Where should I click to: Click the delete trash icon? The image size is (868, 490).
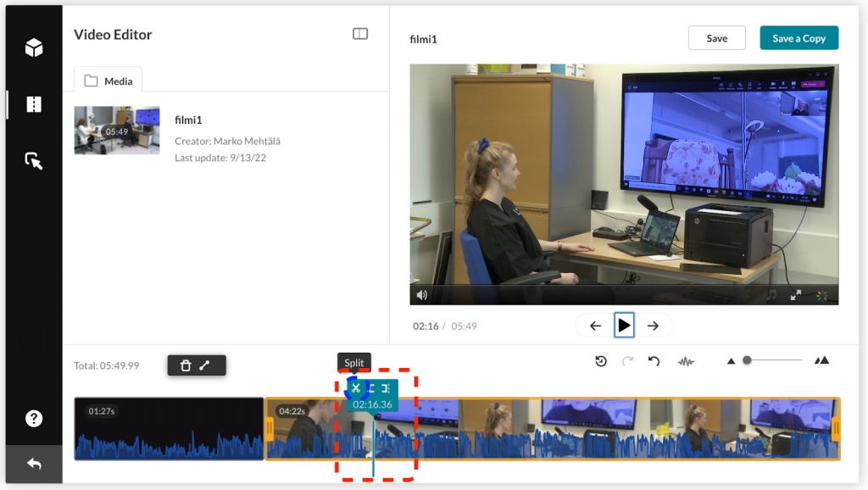point(186,365)
